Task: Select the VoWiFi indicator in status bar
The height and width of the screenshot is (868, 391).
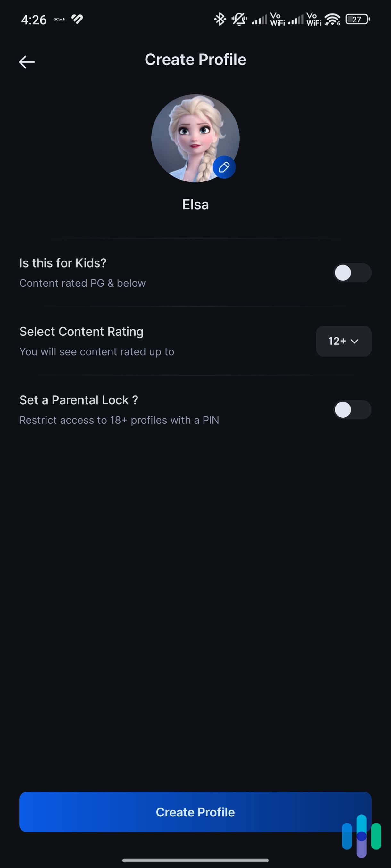Action: pos(277,19)
